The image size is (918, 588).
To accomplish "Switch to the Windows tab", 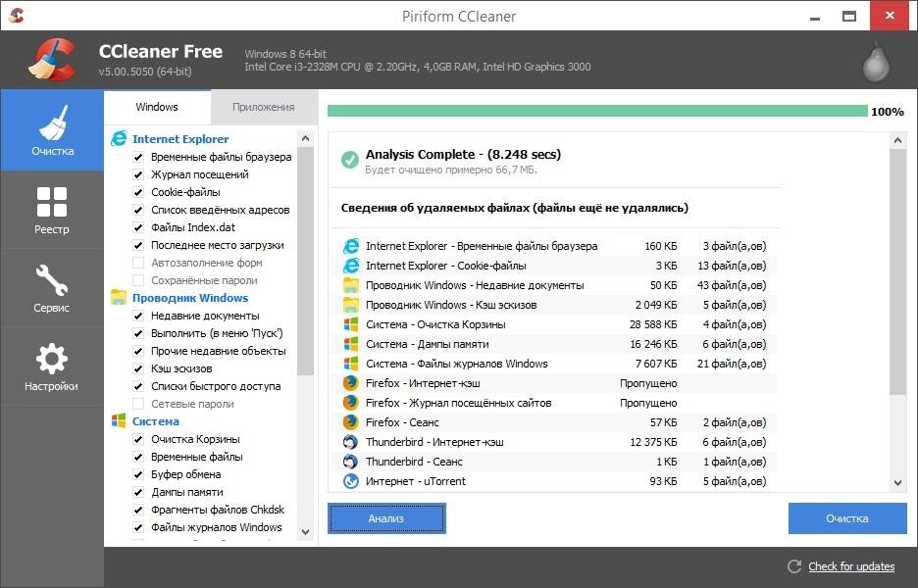I will click(x=157, y=107).
